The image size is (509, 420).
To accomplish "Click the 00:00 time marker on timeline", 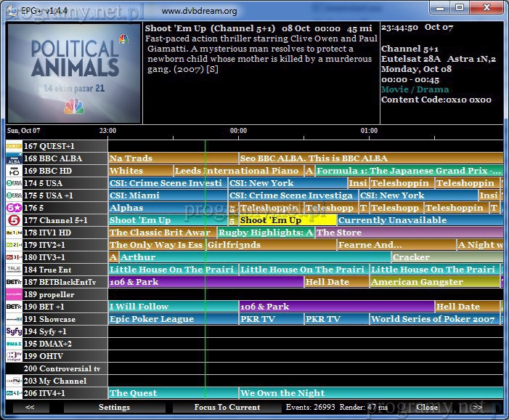I will tap(238, 132).
